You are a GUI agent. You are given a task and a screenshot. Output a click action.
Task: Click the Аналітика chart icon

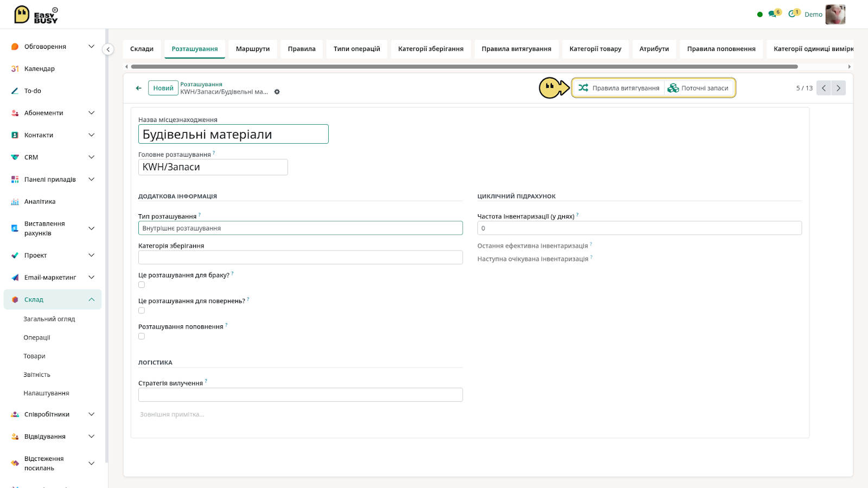point(15,202)
